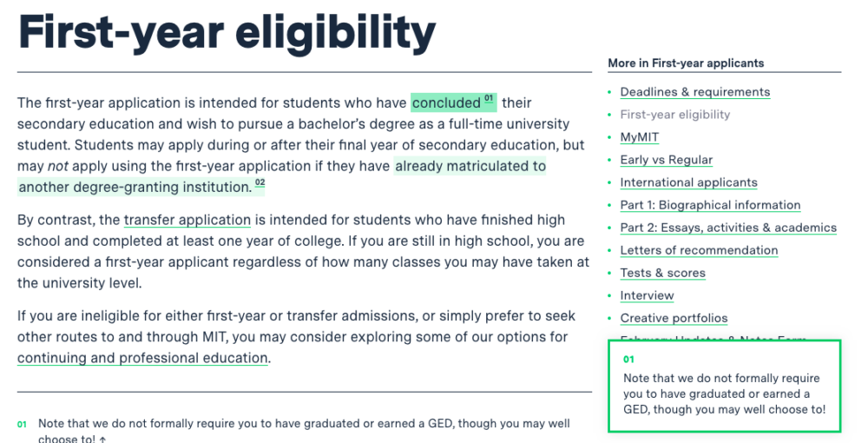The width and height of the screenshot is (868, 443).
Task: Click the green footnote popup box
Action: (x=724, y=386)
